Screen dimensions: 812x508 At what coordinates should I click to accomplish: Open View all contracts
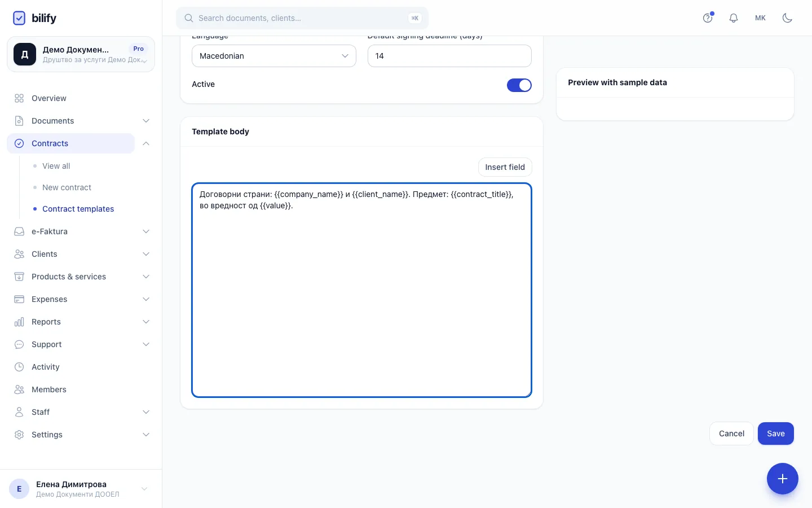pyautogui.click(x=56, y=166)
